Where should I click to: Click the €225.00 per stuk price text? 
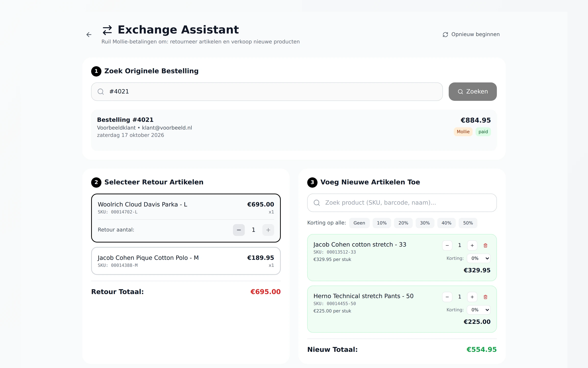click(332, 311)
